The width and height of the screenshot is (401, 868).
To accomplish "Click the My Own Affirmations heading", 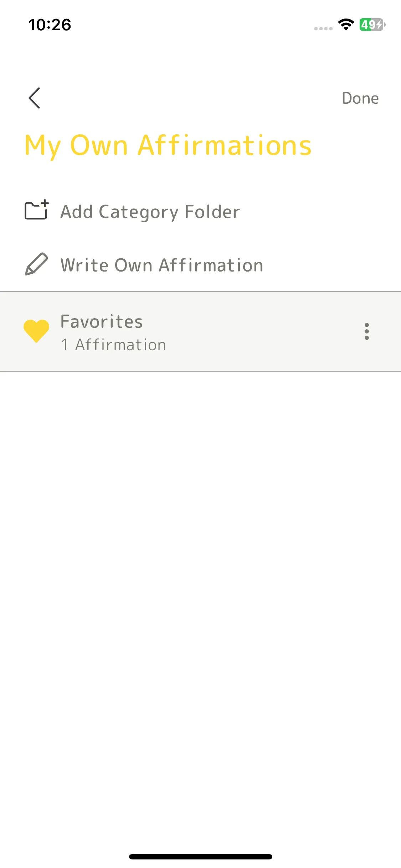I will pyautogui.click(x=168, y=146).
